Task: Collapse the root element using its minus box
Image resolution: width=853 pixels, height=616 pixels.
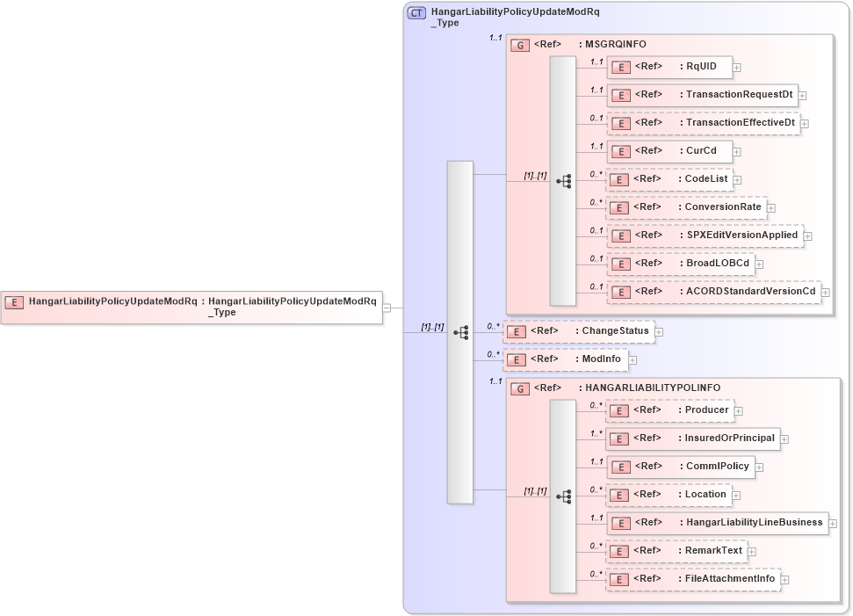Action: [x=387, y=308]
